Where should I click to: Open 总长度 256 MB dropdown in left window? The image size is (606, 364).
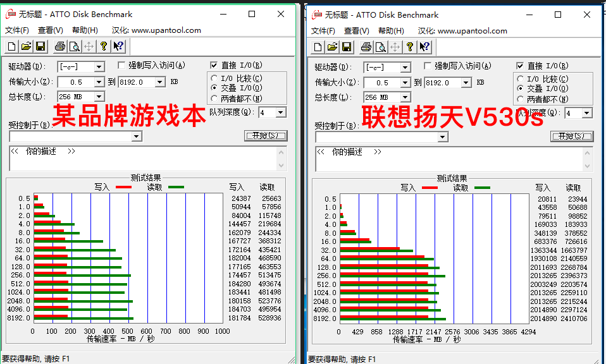(x=99, y=97)
